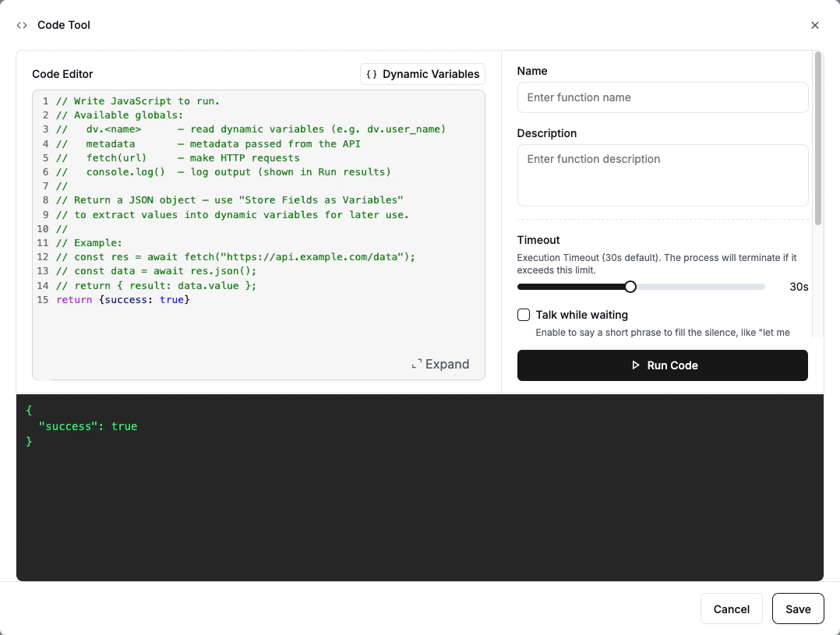Click the Enter function name field
Screen dimensions: 840x635
coord(662,97)
